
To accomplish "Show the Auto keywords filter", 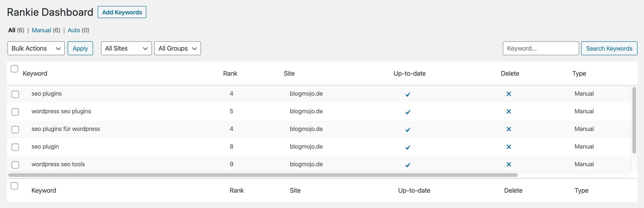I will [74, 30].
